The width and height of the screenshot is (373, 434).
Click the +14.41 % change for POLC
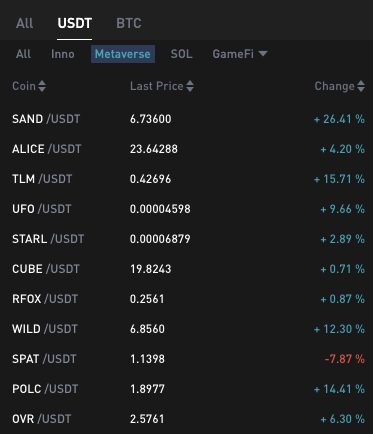pyautogui.click(x=339, y=389)
